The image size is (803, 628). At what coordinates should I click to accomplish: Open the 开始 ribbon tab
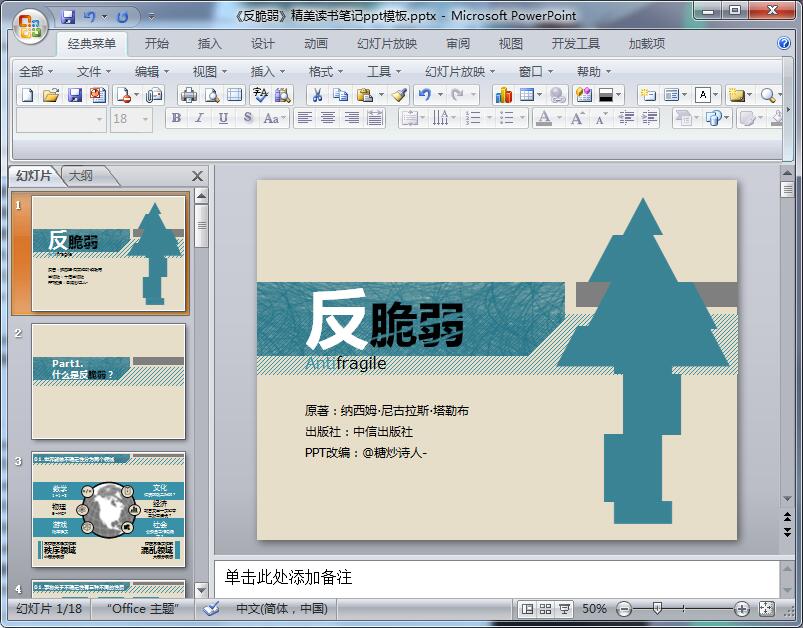tap(156, 44)
